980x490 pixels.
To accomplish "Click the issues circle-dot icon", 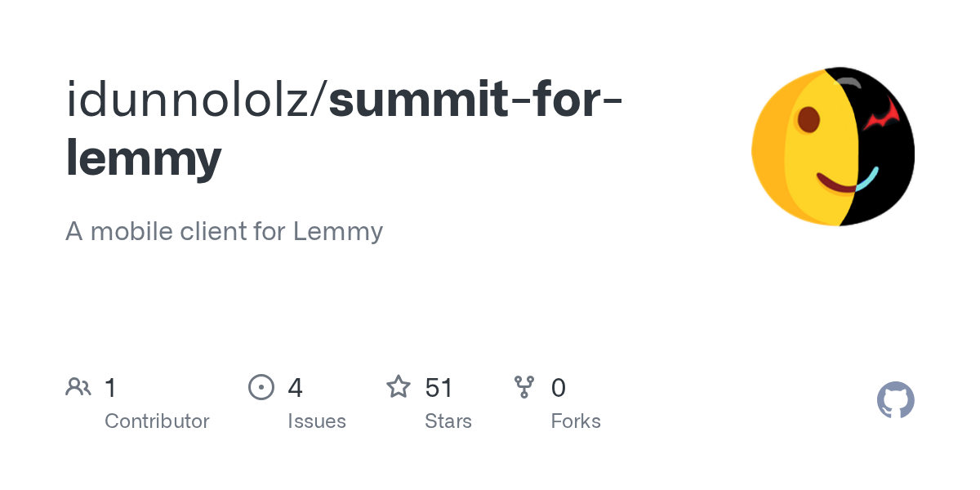I will pos(261,387).
